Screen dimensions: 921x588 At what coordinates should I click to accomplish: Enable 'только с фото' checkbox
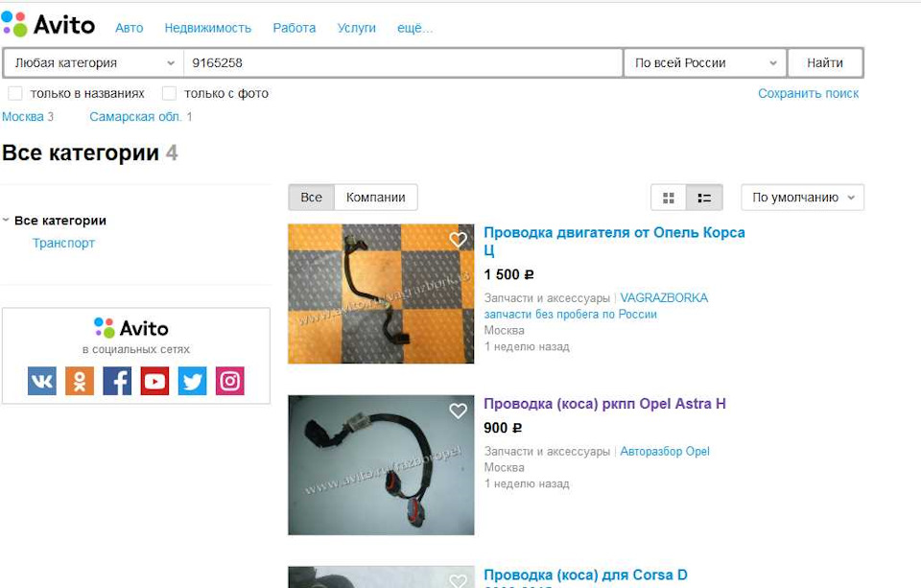click(170, 94)
